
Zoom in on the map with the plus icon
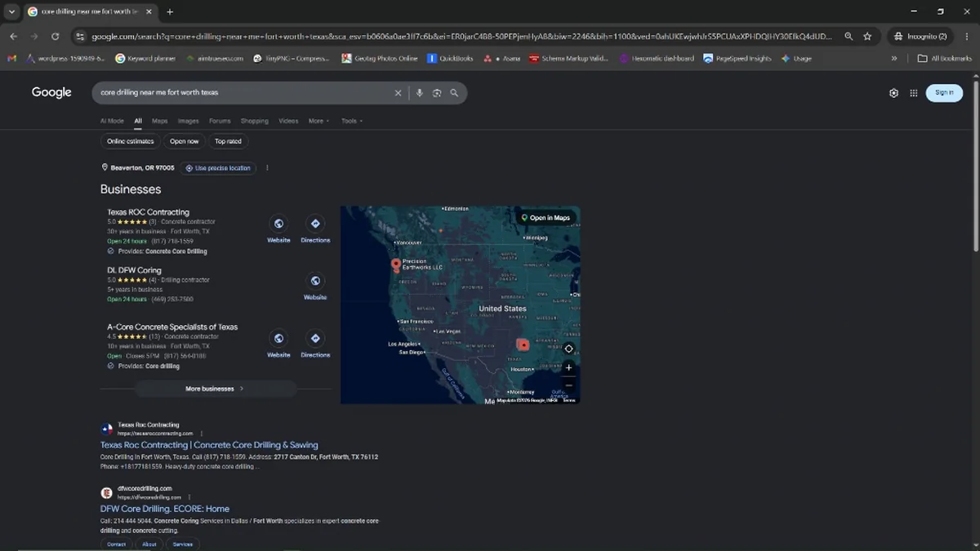coord(569,367)
